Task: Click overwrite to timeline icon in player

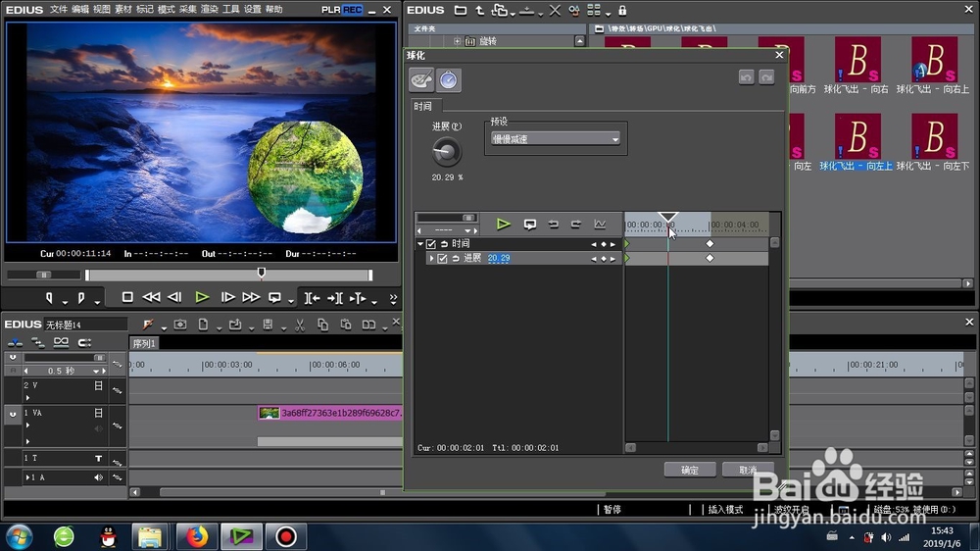Action: 335,298
